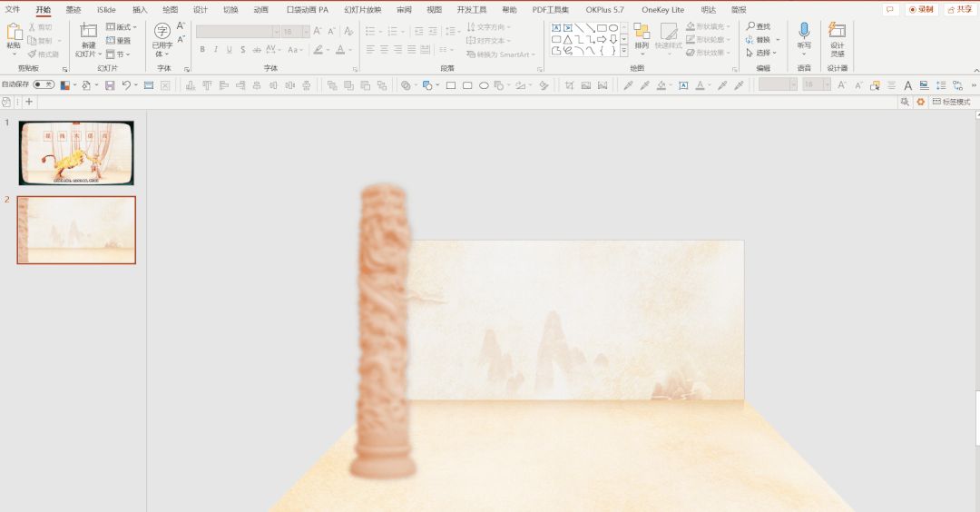Click the New Slide (新建幻灯片) icon
980x512 pixels.
point(89,32)
